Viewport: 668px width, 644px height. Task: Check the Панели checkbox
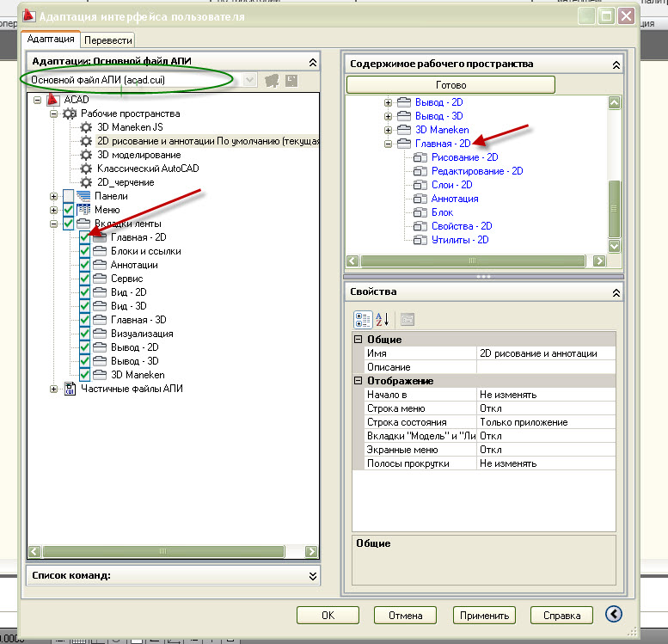(x=68, y=196)
